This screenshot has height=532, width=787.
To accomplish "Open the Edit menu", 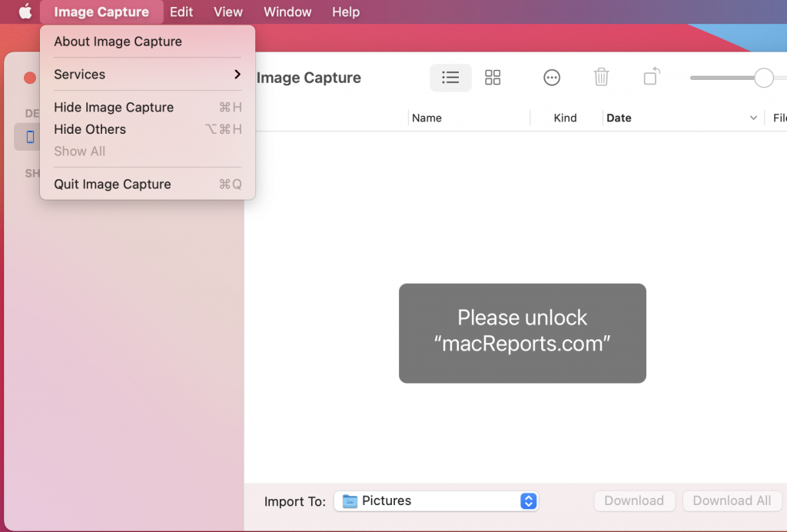I will (x=181, y=12).
